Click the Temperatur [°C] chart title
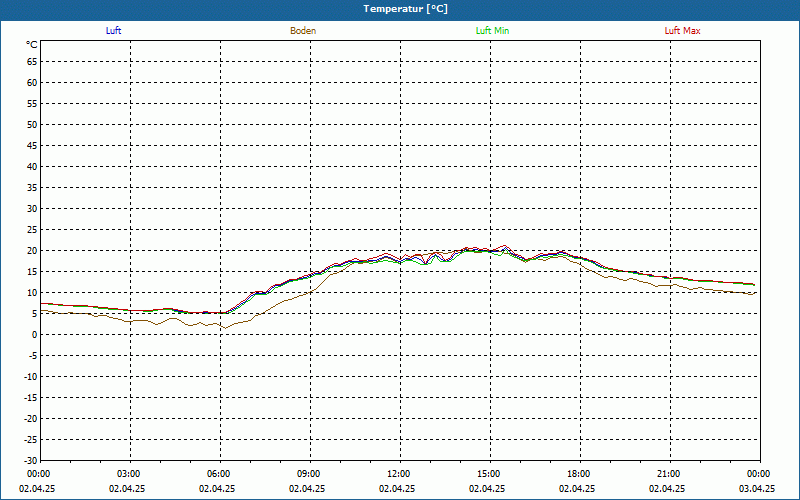 [406, 9]
